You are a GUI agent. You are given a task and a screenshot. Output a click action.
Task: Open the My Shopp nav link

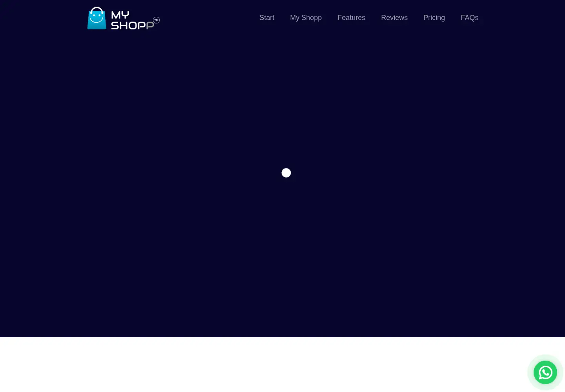pos(306,18)
